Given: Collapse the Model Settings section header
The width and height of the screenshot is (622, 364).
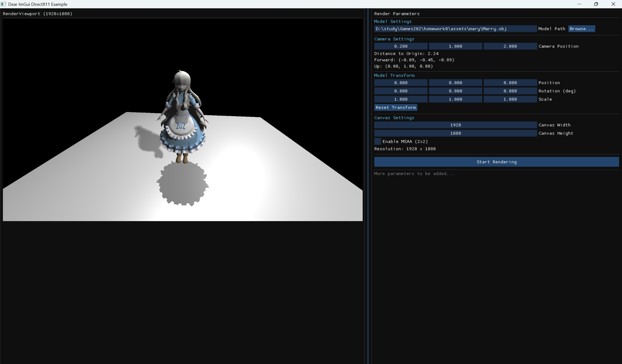Looking at the screenshot, I should click(393, 21).
